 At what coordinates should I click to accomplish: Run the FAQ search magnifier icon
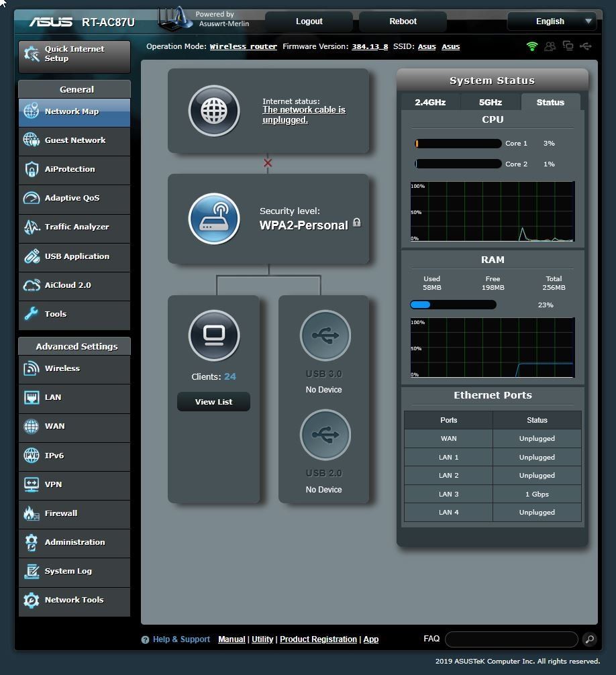pyautogui.click(x=590, y=639)
